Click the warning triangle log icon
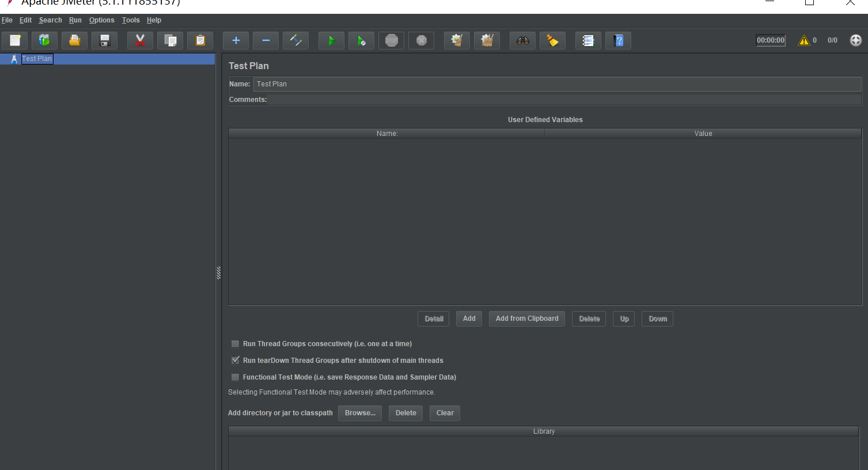The width and height of the screenshot is (868, 470). coord(803,40)
